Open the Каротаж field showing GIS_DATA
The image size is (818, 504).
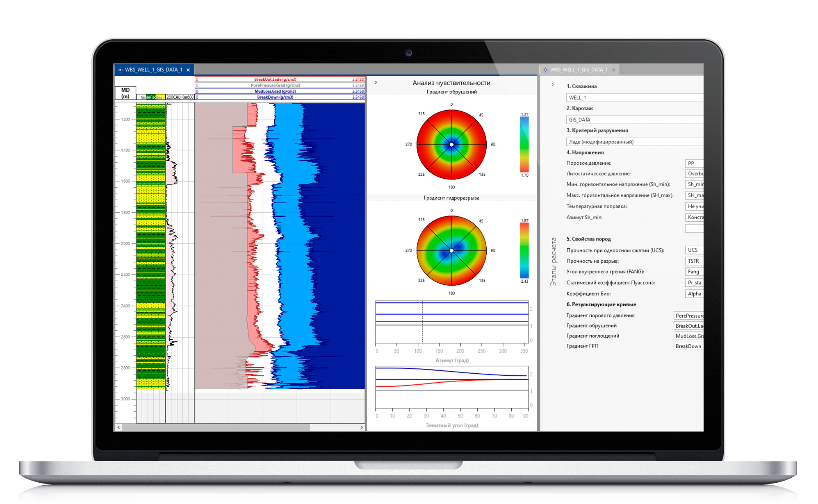(635, 120)
